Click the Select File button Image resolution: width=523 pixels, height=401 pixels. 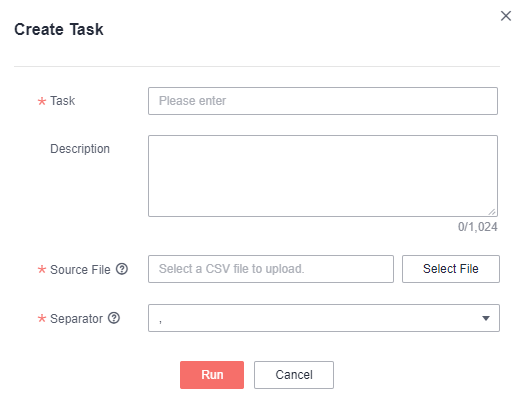tap(451, 269)
